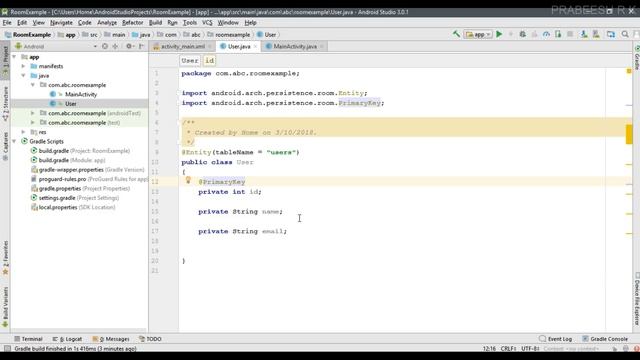Click inspection warning indicator atop editor stripe
This screenshot has height=360, width=640.
[629, 71]
